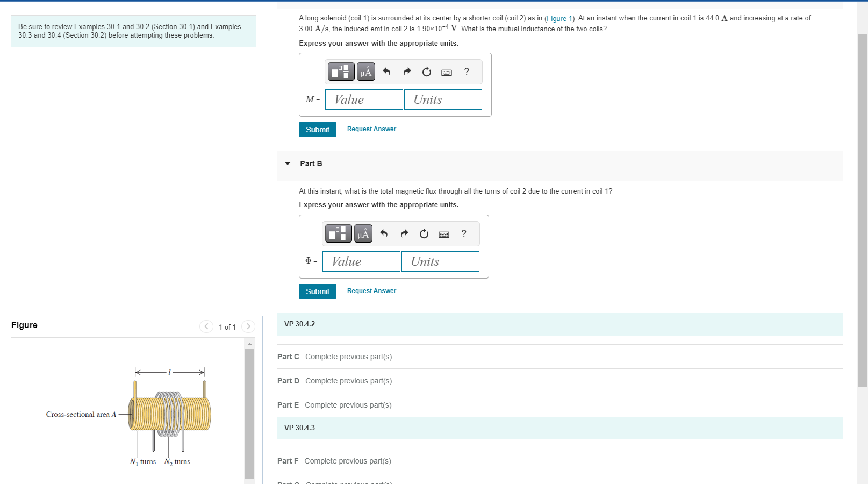
Task: Open the keyboard shortcuts icon in Part A
Action: pyautogui.click(x=446, y=72)
